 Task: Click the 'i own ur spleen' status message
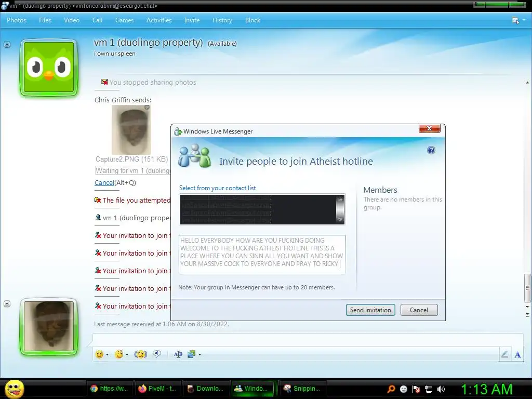pos(115,54)
